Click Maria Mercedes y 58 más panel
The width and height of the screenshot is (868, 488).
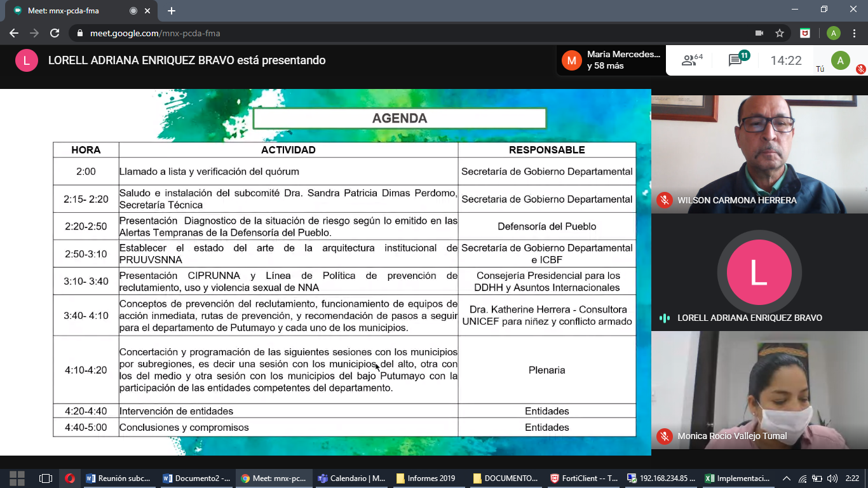(611, 60)
